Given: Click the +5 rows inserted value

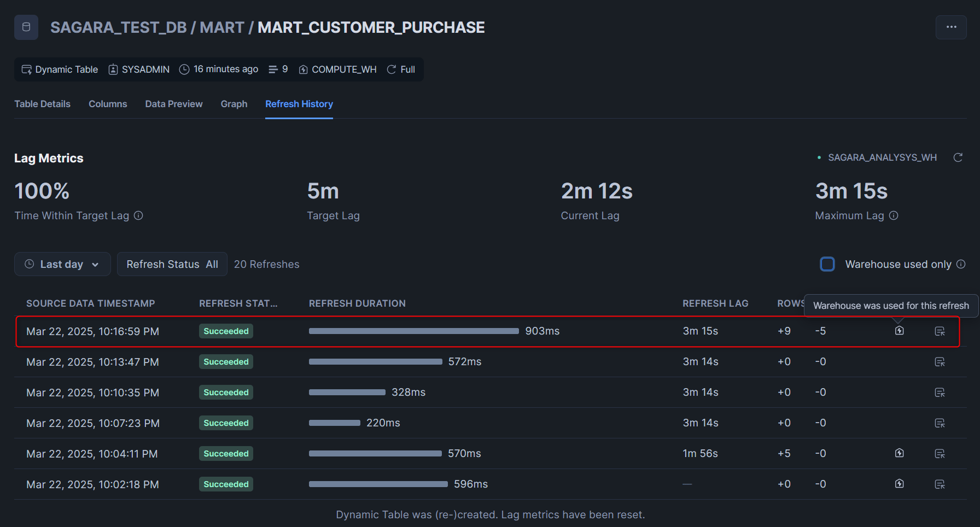Looking at the screenshot, I should (784, 454).
